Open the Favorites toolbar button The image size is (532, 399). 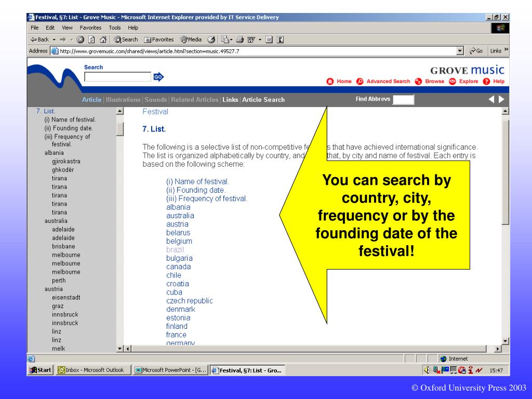click(x=159, y=39)
